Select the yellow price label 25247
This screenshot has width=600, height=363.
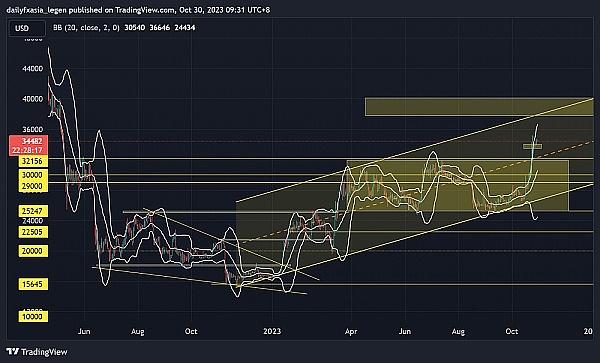tap(33, 211)
